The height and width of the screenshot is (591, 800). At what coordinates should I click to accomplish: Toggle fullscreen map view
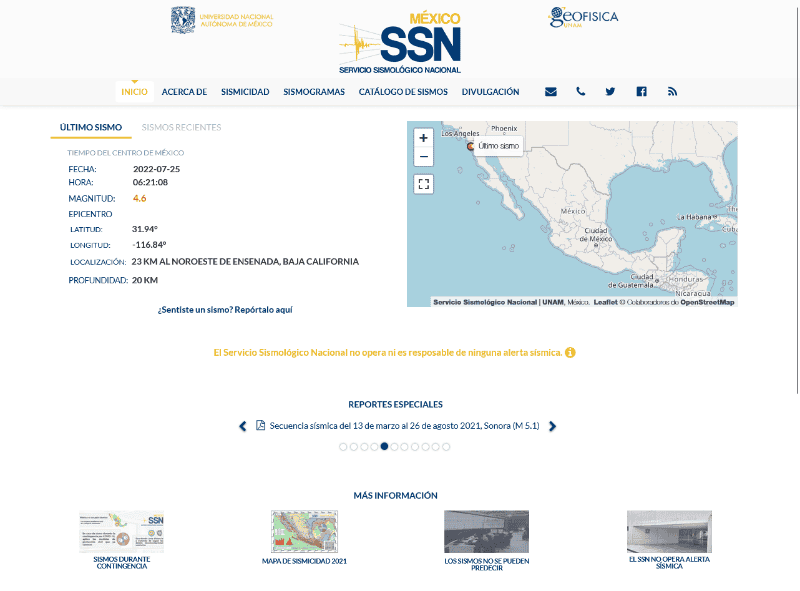[x=424, y=184]
